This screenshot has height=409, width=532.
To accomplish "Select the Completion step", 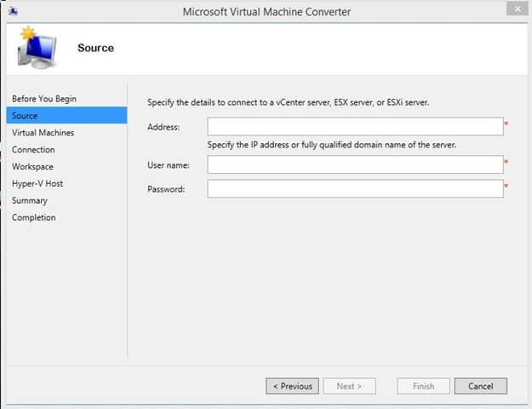I will [x=33, y=217].
